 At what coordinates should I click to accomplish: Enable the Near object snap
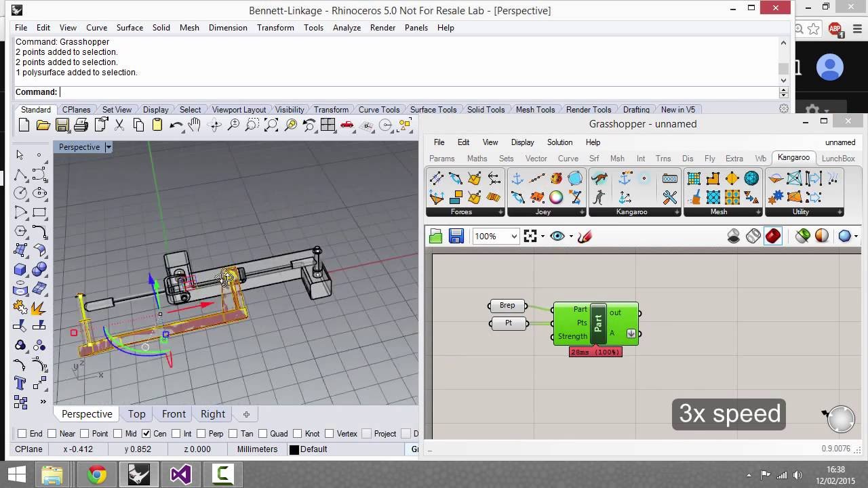52,434
